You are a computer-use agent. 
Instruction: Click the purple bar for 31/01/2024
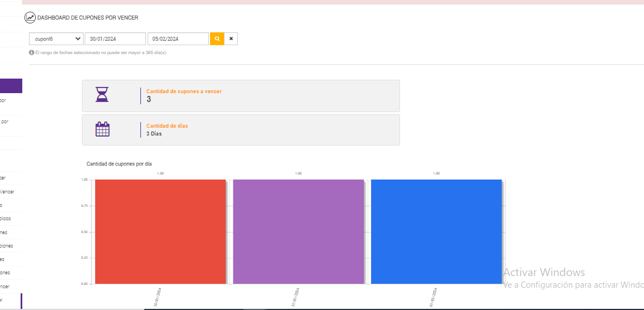coord(298,231)
